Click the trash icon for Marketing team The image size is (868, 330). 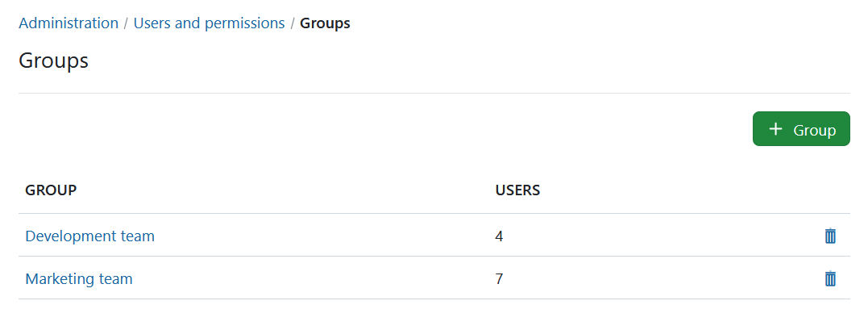point(830,278)
